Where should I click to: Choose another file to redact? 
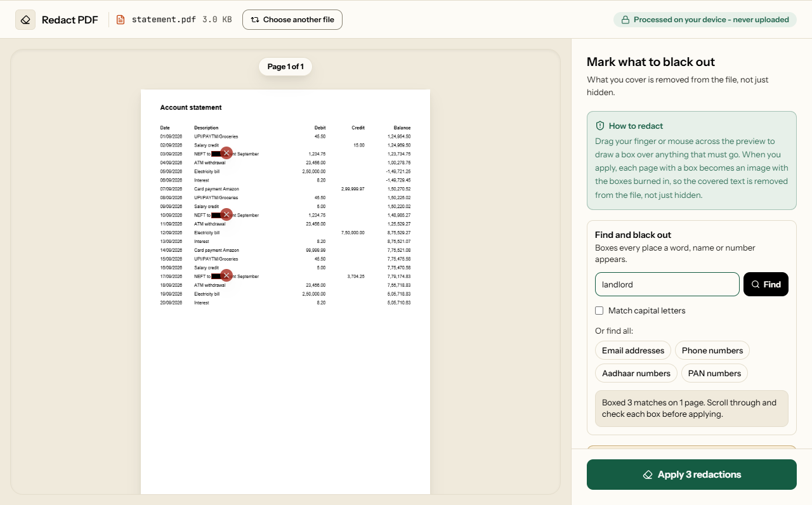(292, 20)
